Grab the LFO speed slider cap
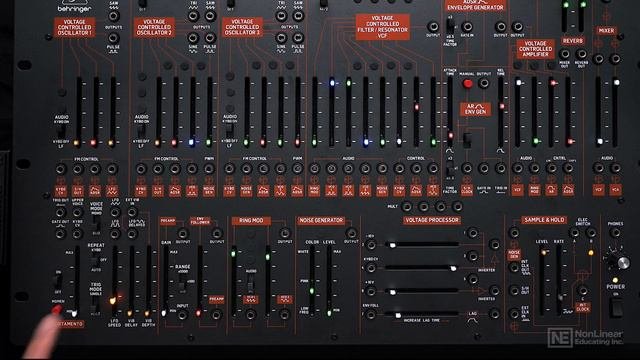The width and height of the screenshot is (640, 360). [112, 301]
